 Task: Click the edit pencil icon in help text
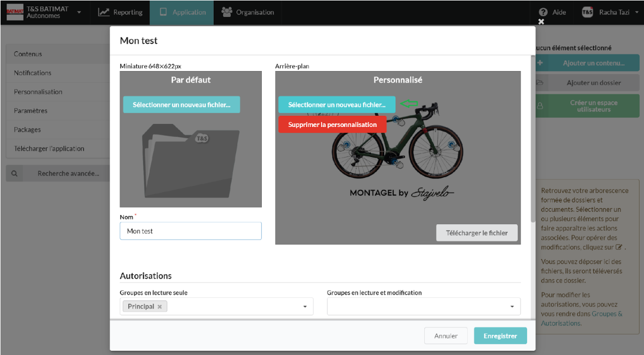tap(619, 247)
